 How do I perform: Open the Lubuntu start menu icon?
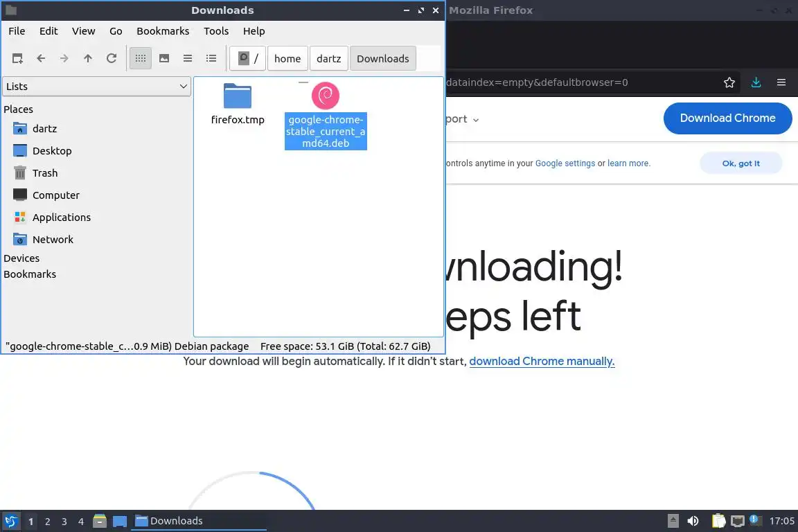tap(10, 521)
